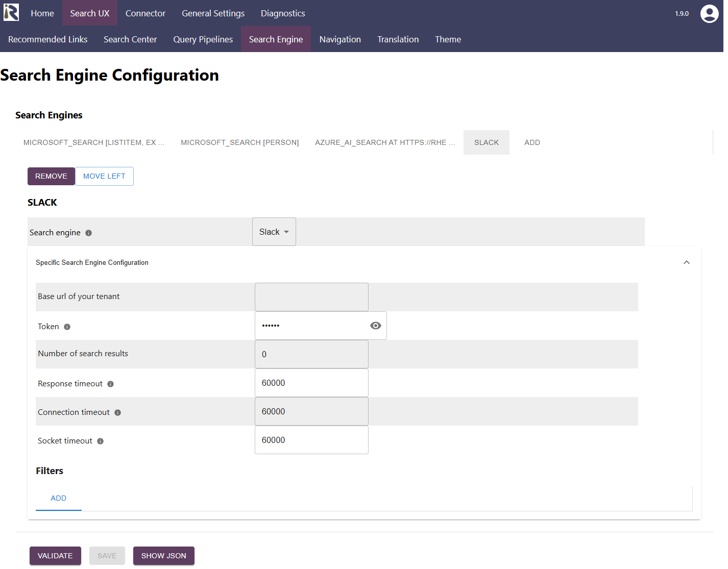Switch to Recommended Links tab
Image resolution: width=728 pixels, height=569 pixels.
click(48, 39)
